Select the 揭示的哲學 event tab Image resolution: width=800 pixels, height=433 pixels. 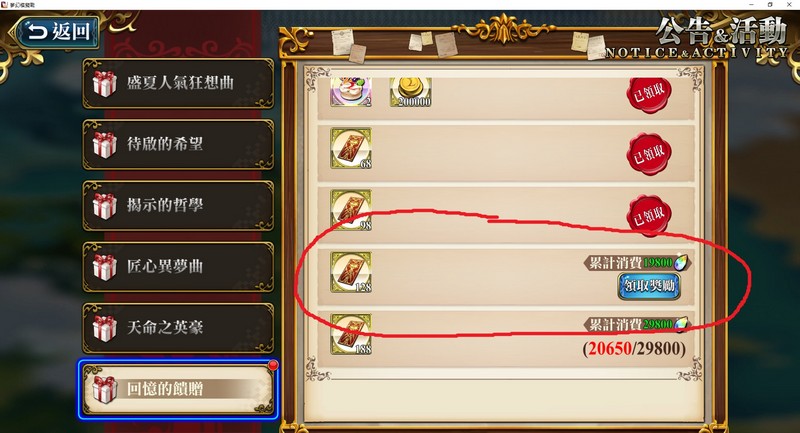(178, 206)
